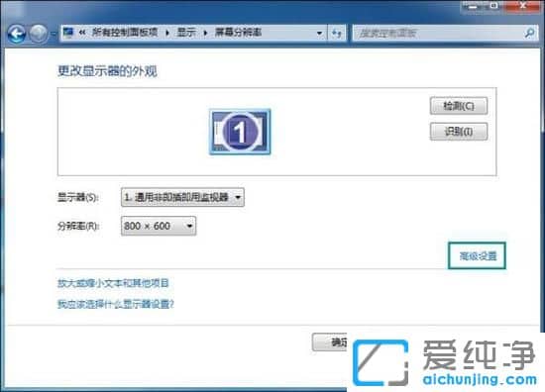Go back with the blue Back arrow
The width and height of the screenshot is (545, 392).
click(x=16, y=34)
